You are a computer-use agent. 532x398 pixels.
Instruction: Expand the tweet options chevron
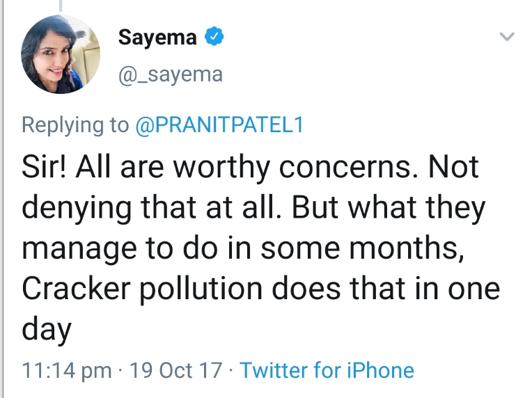click(507, 37)
